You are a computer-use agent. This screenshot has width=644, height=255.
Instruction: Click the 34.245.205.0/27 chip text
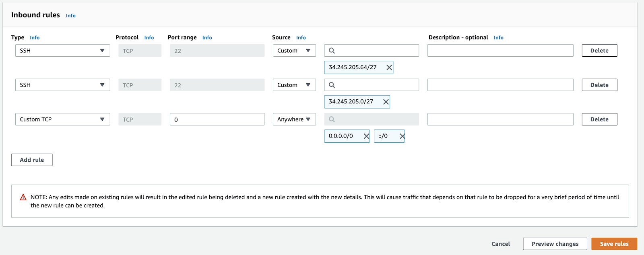(x=351, y=101)
